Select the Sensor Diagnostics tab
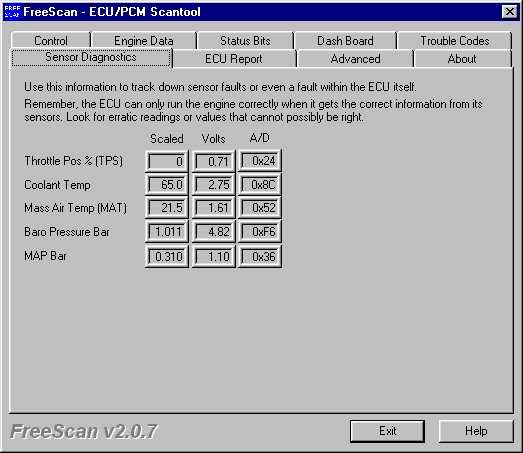 click(x=91, y=57)
